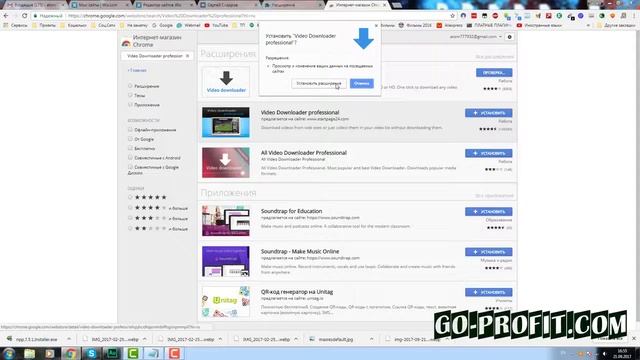
Task: Open Video Downloader professional thumbnail
Action: pyautogui.click(x=226, y=122)
